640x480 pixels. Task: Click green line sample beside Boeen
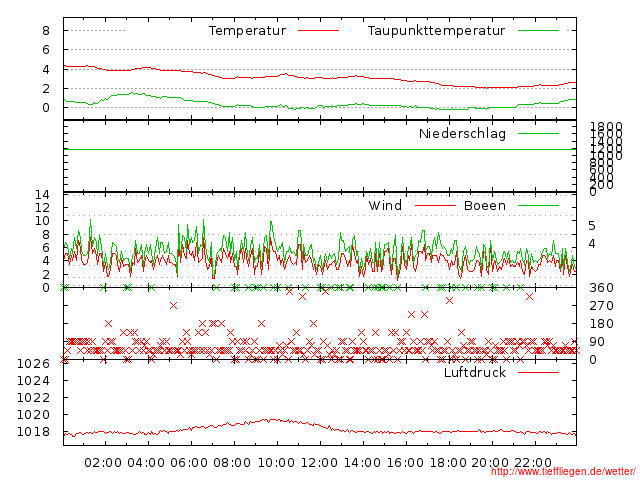click(x=538, y=205)
